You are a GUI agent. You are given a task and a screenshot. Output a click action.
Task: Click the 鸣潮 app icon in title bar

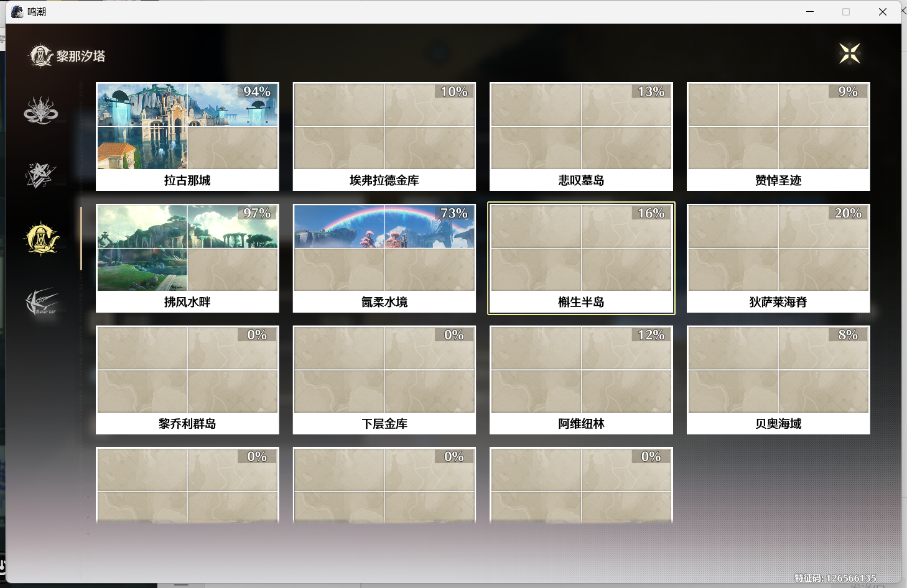coord(17,12)
